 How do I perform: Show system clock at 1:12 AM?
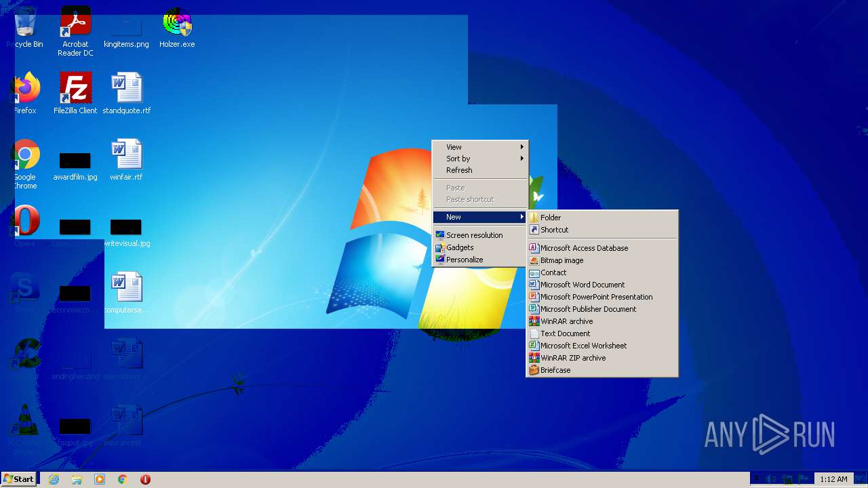pyautogui.click(x=833, y=479)
